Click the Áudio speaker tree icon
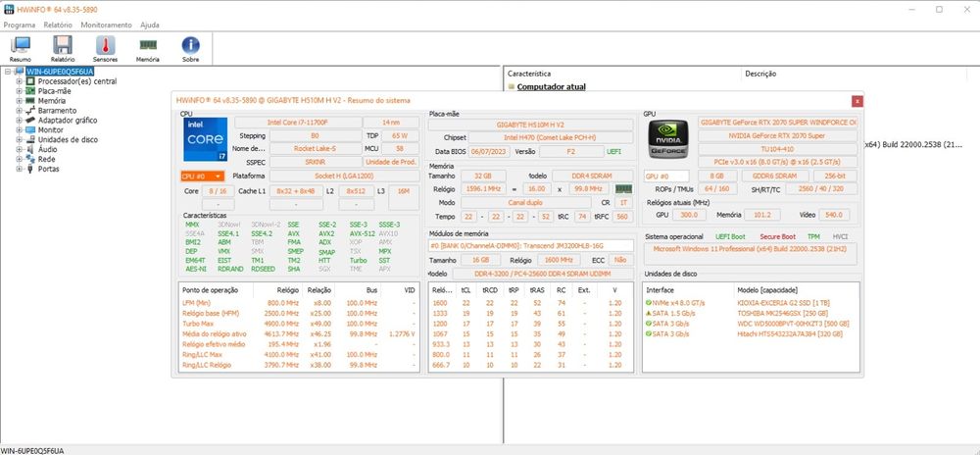The image size is (980, 455). (x=30, y=149)
